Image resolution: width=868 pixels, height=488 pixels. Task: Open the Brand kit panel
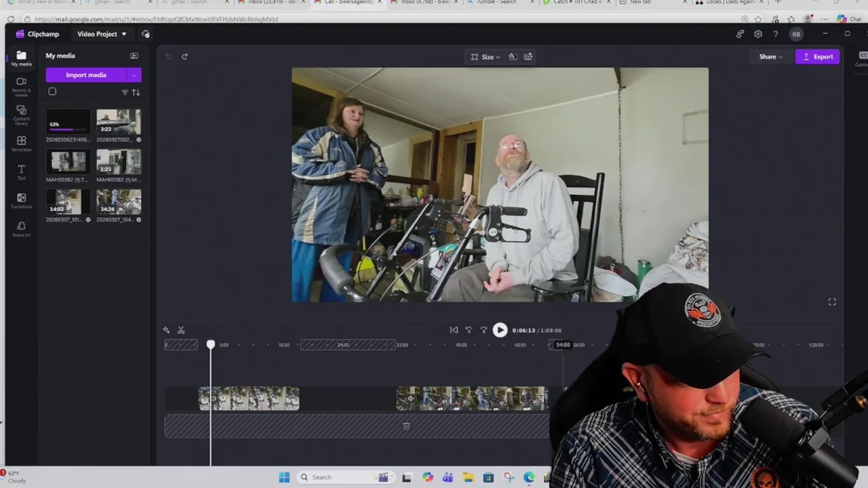pos(21,229)
